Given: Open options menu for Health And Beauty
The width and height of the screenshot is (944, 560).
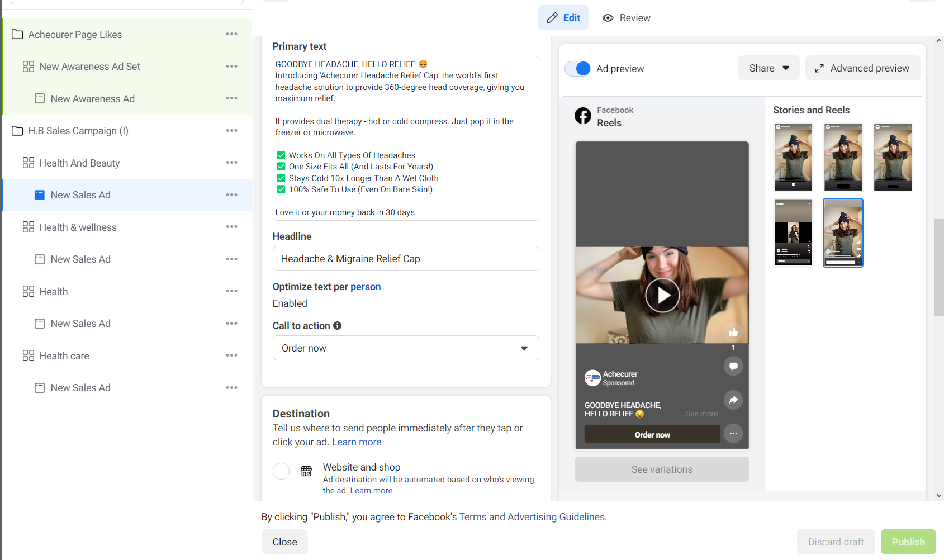Looking at the screenshot, I should pos(231,163).
